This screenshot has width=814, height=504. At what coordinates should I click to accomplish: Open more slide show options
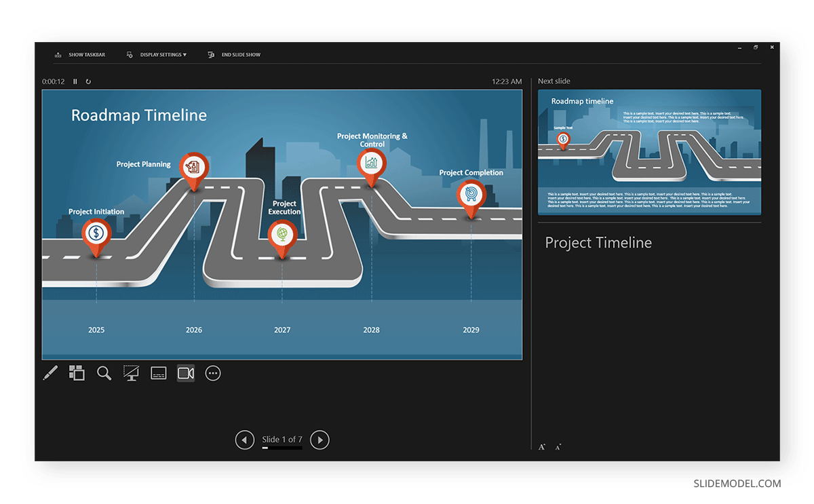[x=212, y=373]
